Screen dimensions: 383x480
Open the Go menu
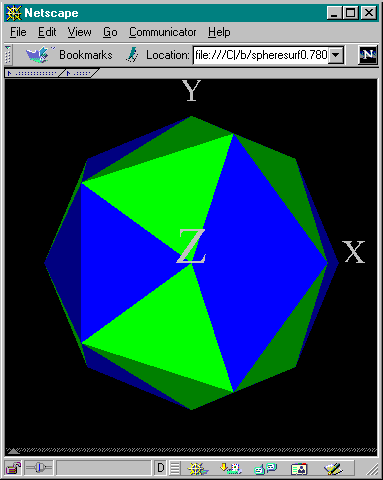(x=110, y=32)
